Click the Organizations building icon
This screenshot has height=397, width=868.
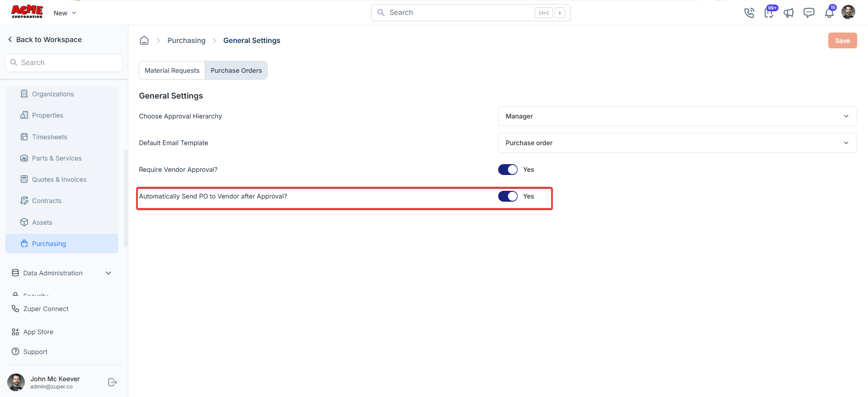[x=24, y=94]
